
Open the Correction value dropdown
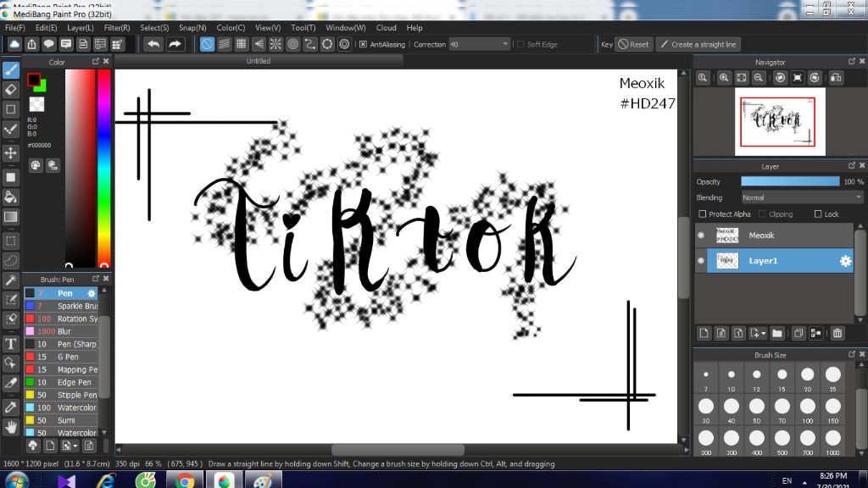pyautogui.click(x=505, y=44)
